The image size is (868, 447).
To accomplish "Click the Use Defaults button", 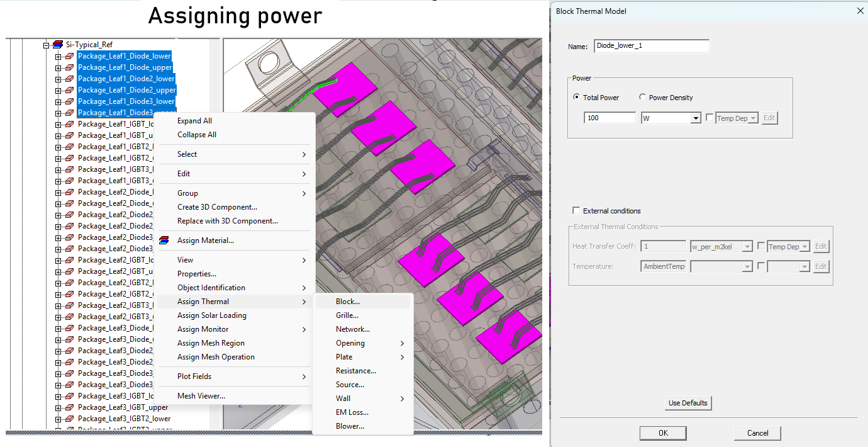I will (x=687, y=402).
